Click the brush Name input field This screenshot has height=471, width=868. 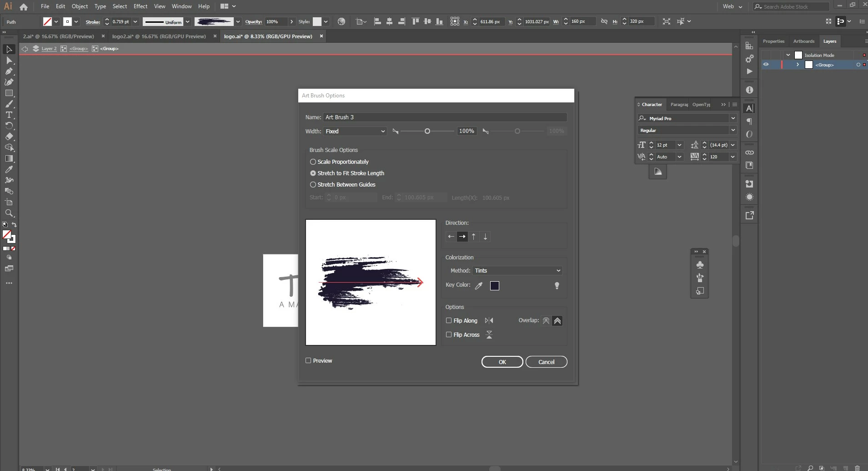pyautogui.click(x=445, y=117)
